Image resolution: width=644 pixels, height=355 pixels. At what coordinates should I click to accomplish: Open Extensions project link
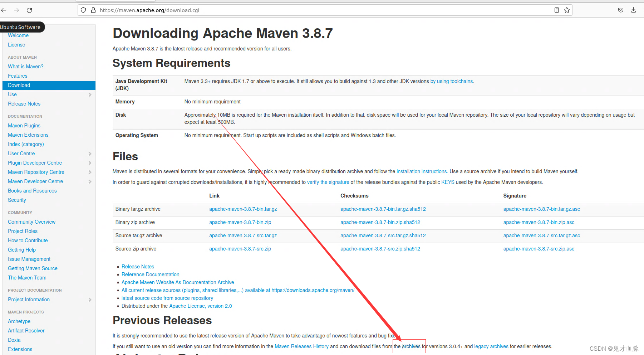point(20,349)
